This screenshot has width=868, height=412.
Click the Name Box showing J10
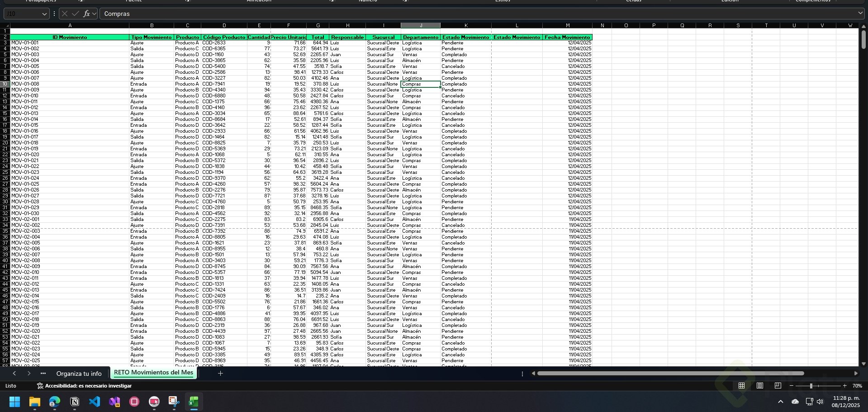(x=22, y=14)
